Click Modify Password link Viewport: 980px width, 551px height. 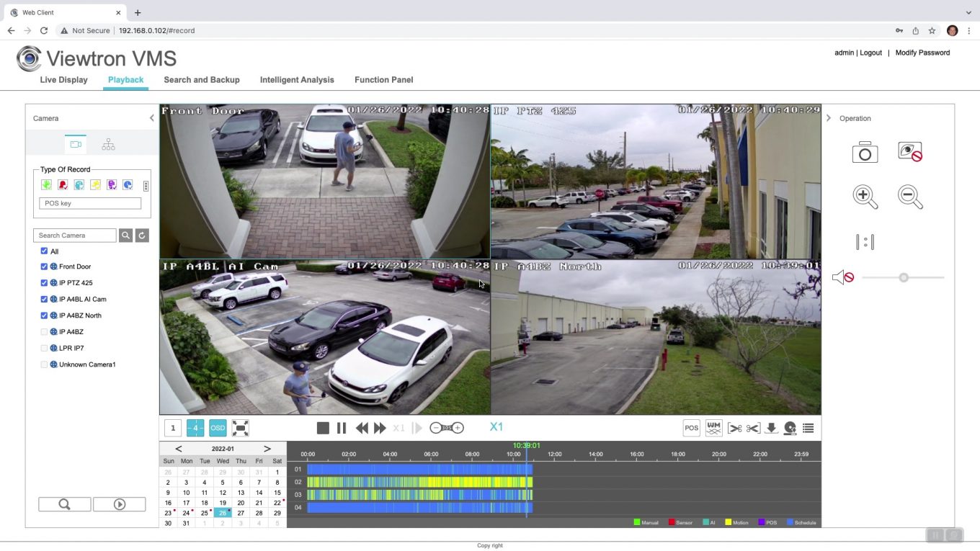tap(922, 53)
